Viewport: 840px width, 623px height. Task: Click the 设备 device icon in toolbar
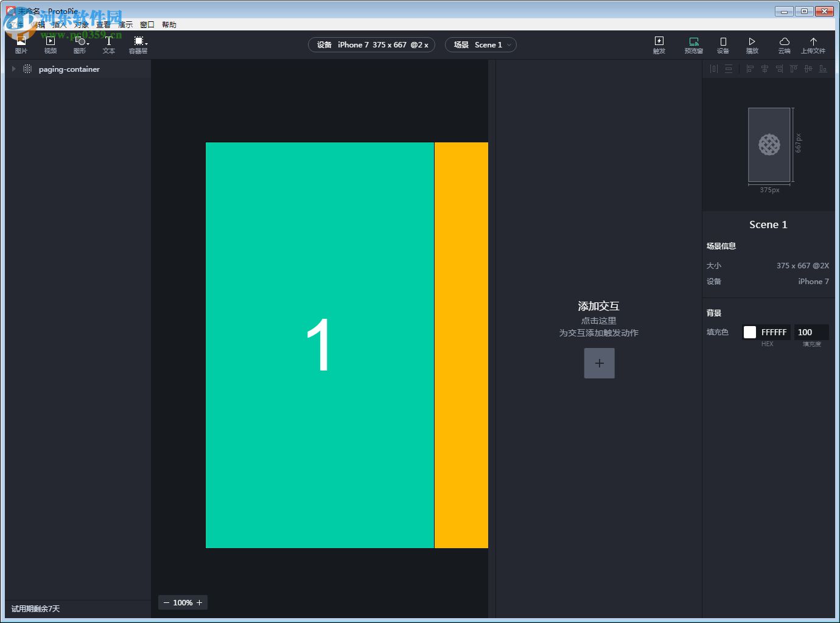[723, 44]
